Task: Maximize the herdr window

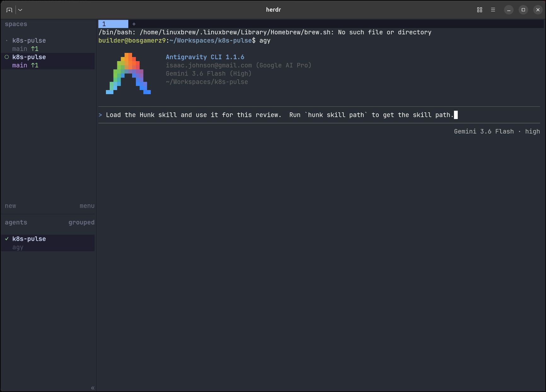Action: point(523,10)
